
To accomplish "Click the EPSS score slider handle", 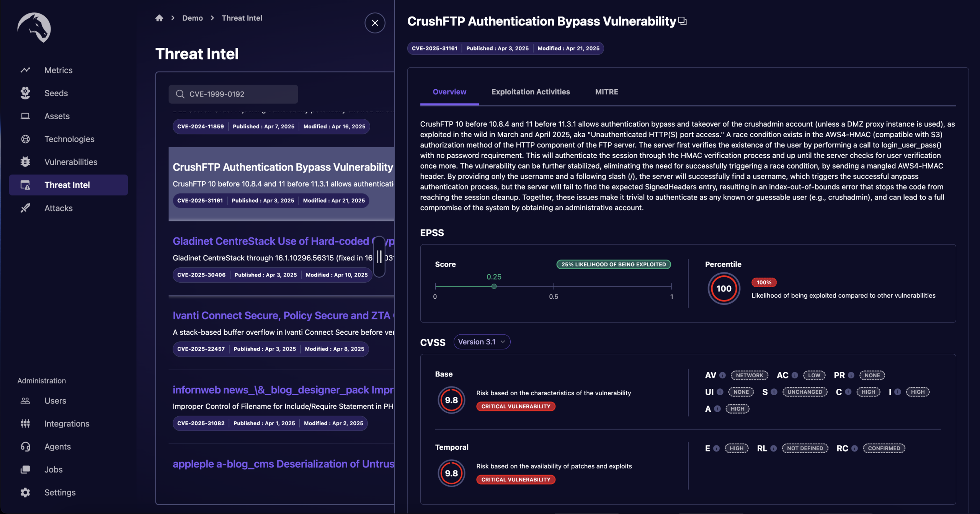I will [494, 286].
